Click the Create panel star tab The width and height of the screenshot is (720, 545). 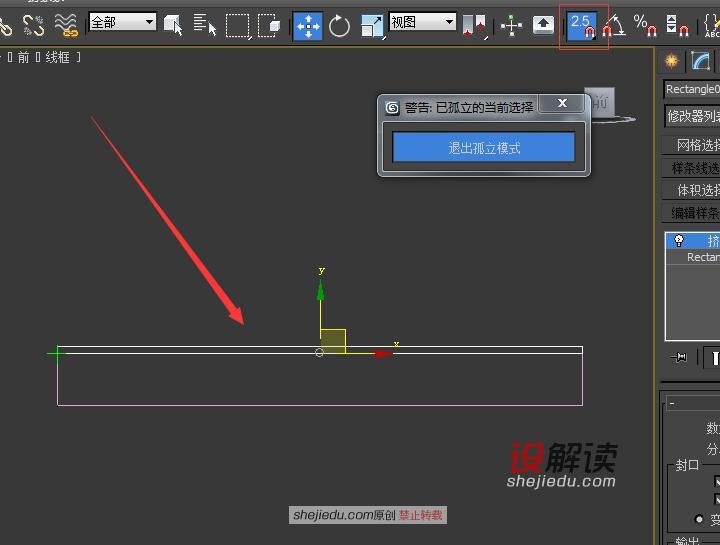click(x=672, y=61)
